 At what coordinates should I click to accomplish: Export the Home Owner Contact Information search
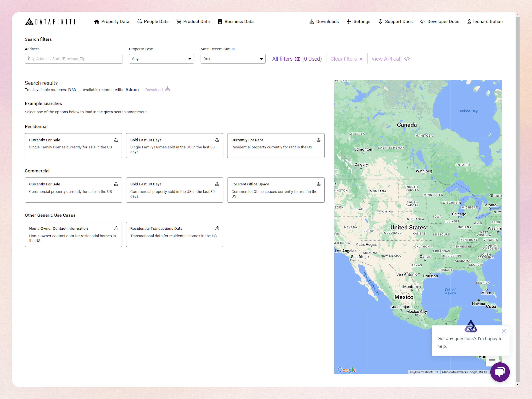116,228
